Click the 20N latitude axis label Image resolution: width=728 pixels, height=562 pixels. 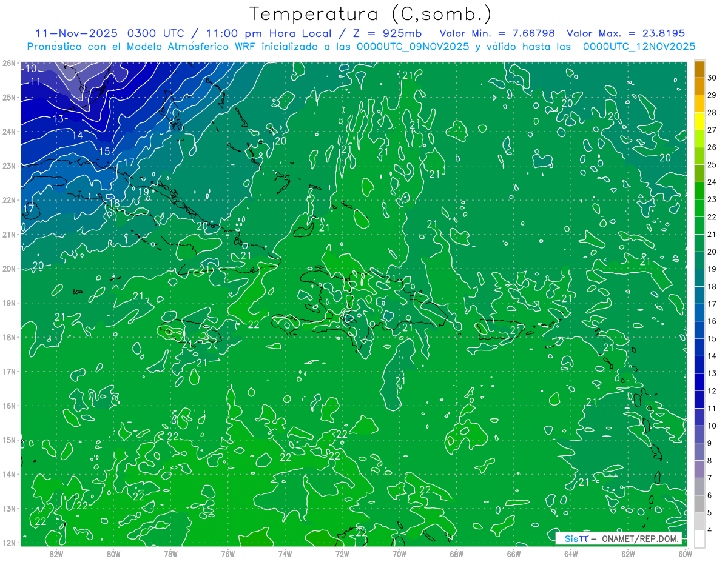(x=8, y=269)
